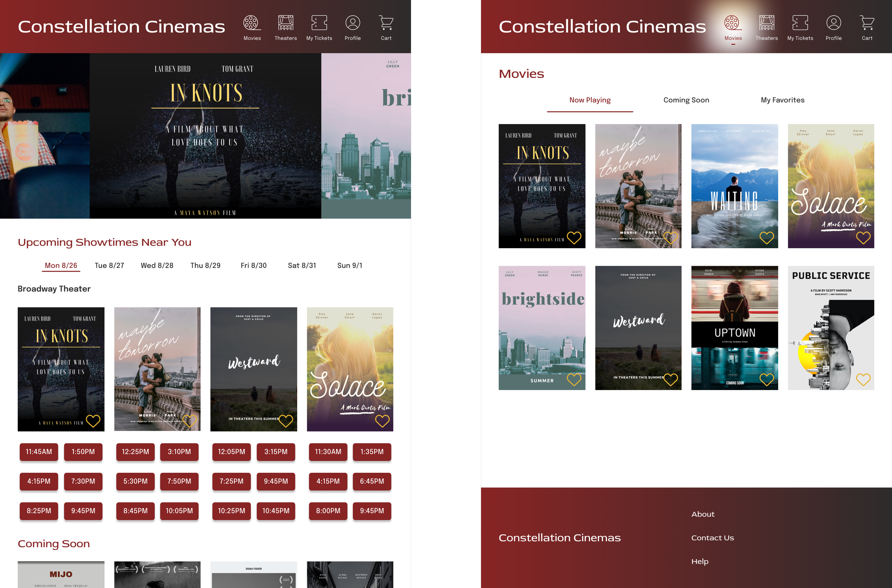Toggle favorite heart on brightside poster
892x588 pixels.
coord(574,379)
